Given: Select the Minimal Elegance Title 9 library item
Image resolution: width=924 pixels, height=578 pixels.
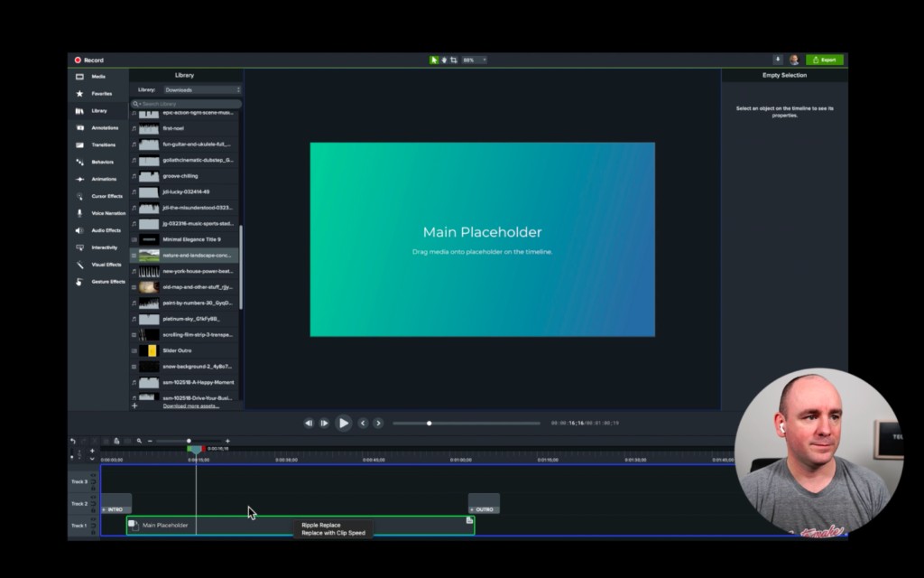Looking at the screenshot, I should (187, 239).
